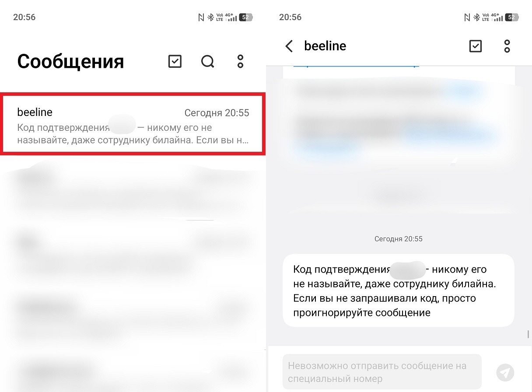Viewport: 532px width, 392px height.
Task: Open the three-dot menu in beeline chat
Action: coord(507,46)
